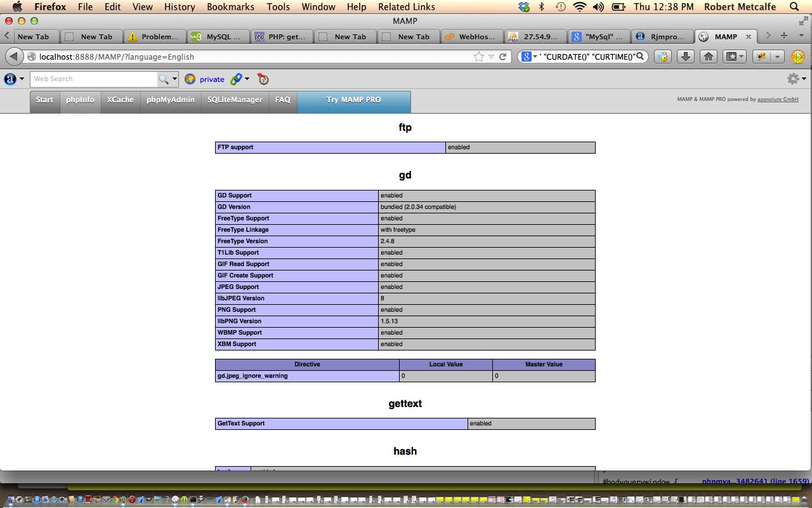This screenshot has width=812, height=508.
Task: Click the search magnifier in Google box
Action: [x=641, y=57]
